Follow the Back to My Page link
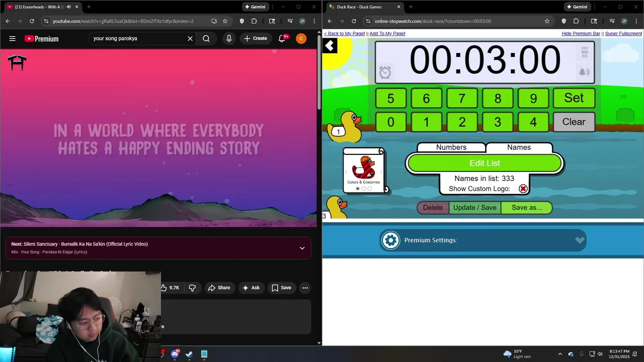644x362 pixels. (345, 34)
